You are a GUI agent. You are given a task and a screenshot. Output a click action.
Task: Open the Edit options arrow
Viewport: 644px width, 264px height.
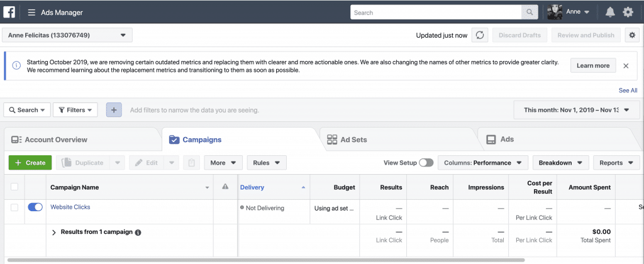pos(172,163)
